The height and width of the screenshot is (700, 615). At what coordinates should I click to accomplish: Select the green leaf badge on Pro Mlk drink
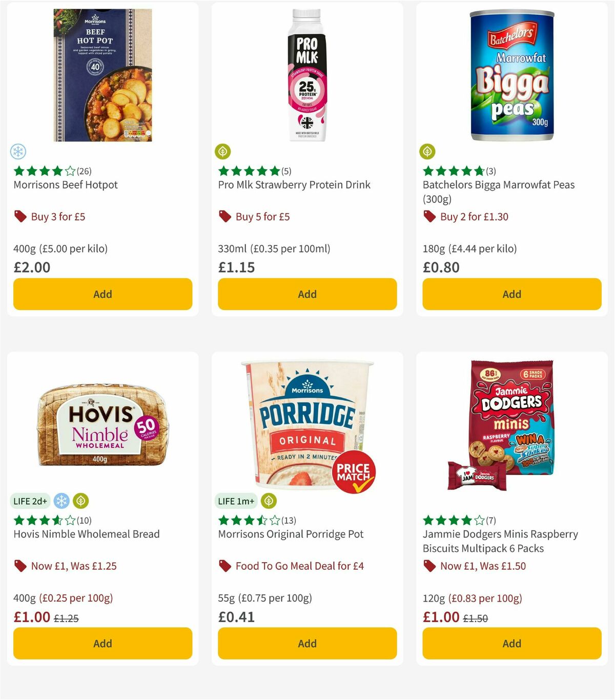222,152
